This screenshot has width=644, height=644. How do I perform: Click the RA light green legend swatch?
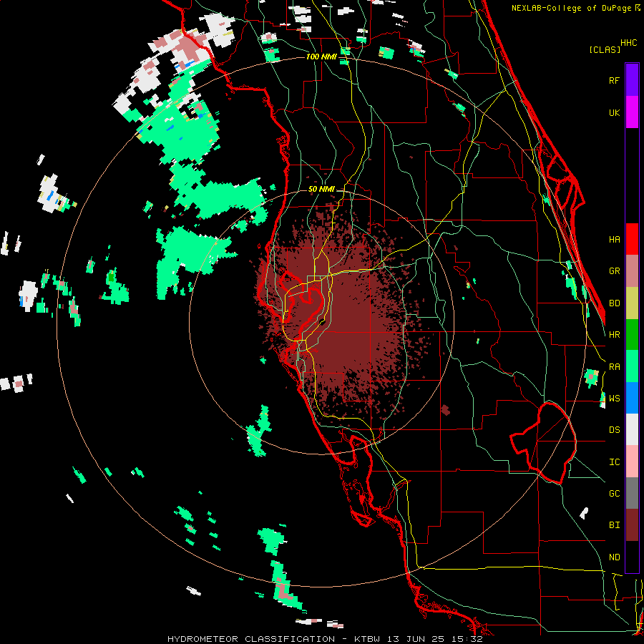click(632, 366)
